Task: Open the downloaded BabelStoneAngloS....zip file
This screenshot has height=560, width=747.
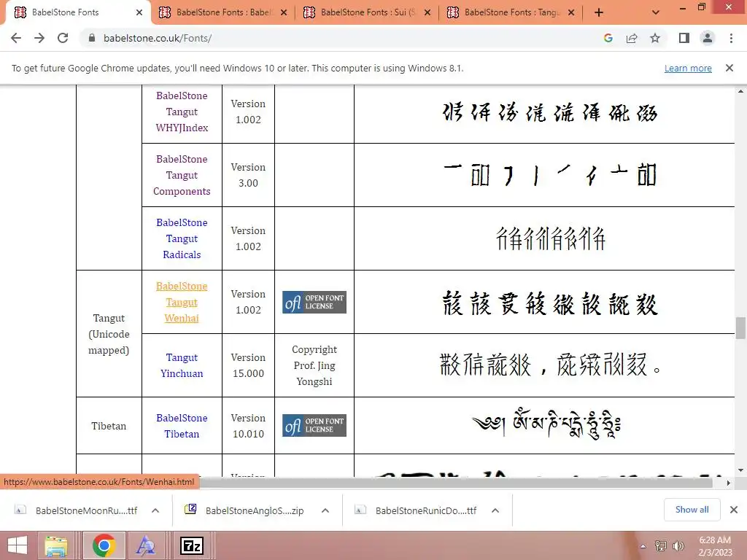Action: pos(245,510)
